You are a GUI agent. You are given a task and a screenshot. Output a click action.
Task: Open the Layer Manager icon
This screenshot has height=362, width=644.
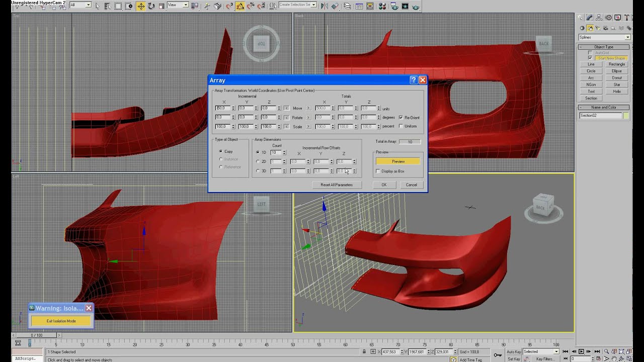coord(347,6)
